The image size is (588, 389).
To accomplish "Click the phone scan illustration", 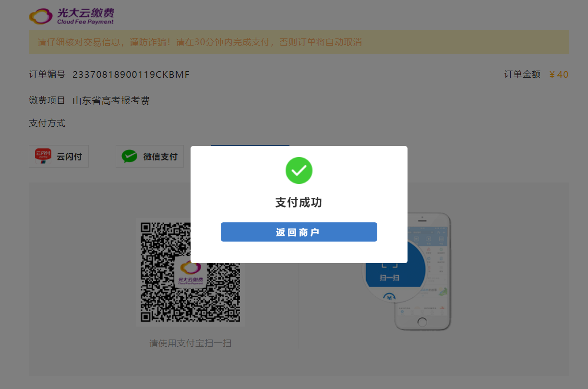I will click(x=408, y=271).
